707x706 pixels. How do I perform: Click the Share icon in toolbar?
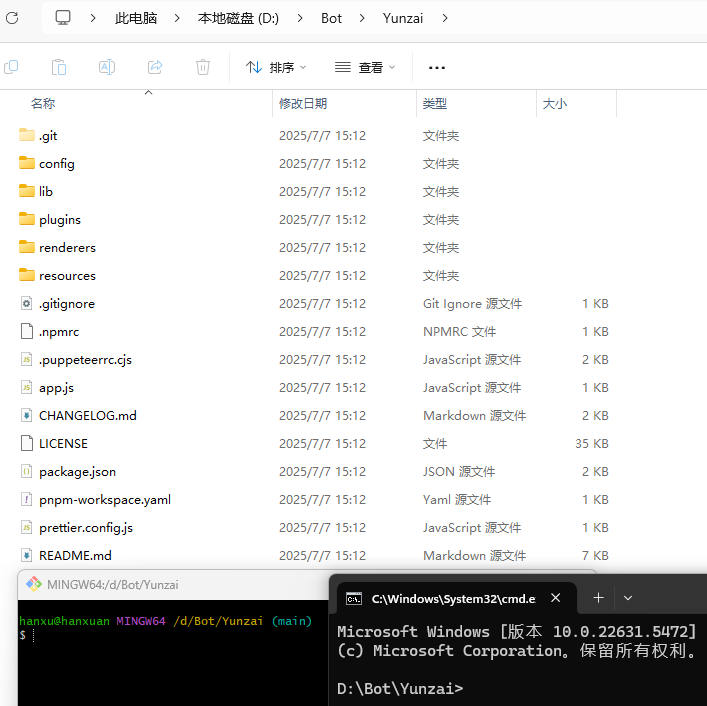coord(155,67)
